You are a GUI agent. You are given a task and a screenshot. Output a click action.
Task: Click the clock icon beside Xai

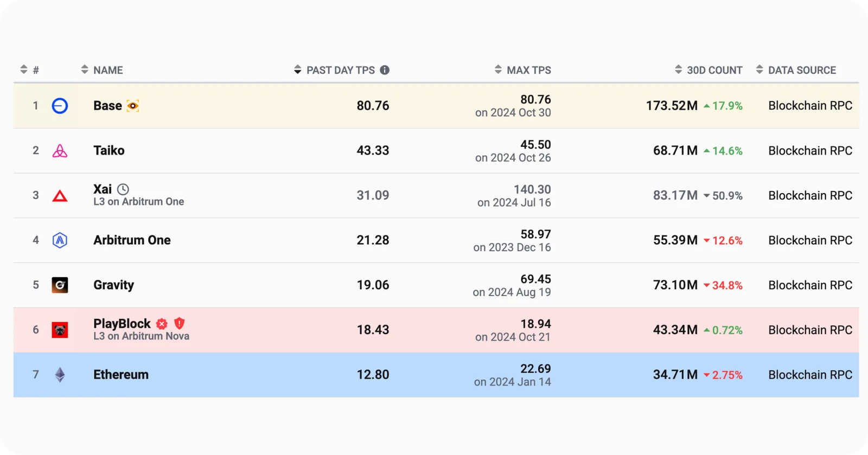click(x=123, y=189)
